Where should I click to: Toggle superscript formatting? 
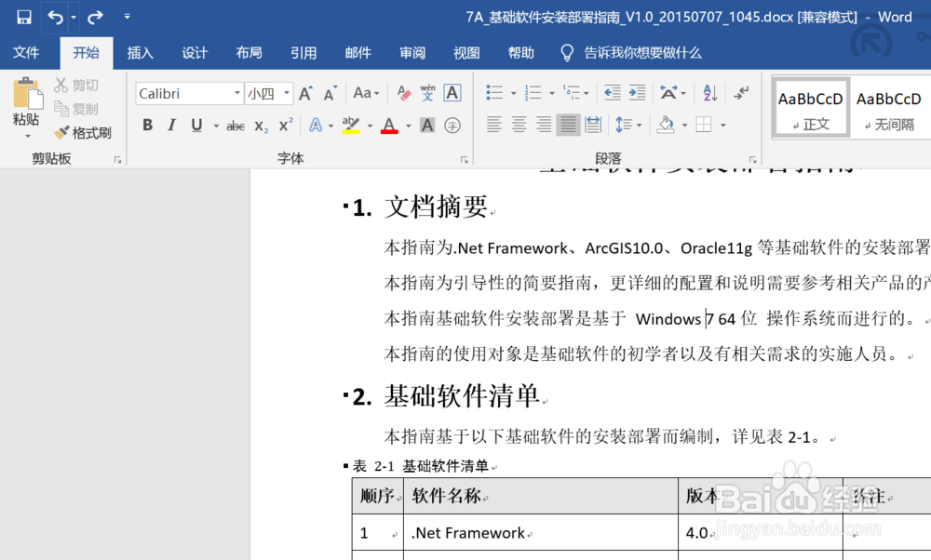(x=286, y=126)
